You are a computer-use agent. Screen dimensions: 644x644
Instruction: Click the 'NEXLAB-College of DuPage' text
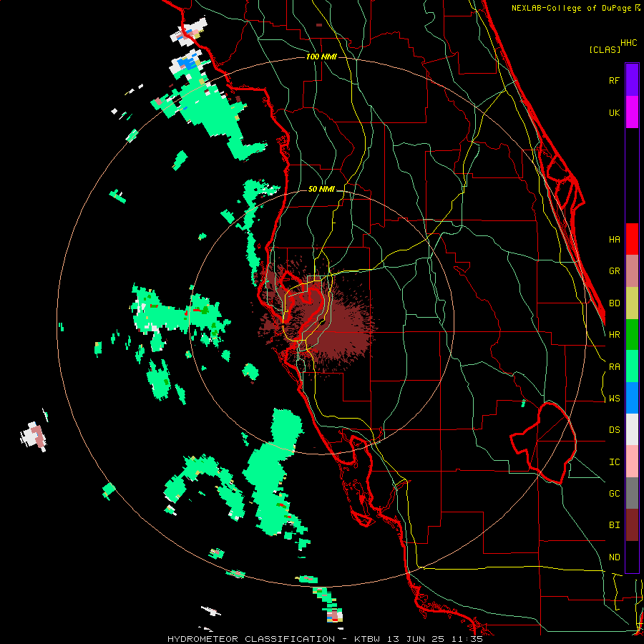click(x=572, y=8)
